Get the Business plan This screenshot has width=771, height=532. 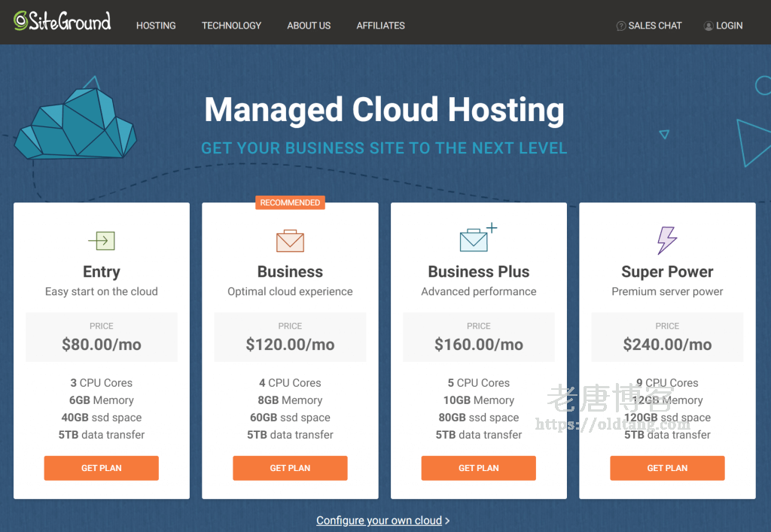(x=290, y=468)
